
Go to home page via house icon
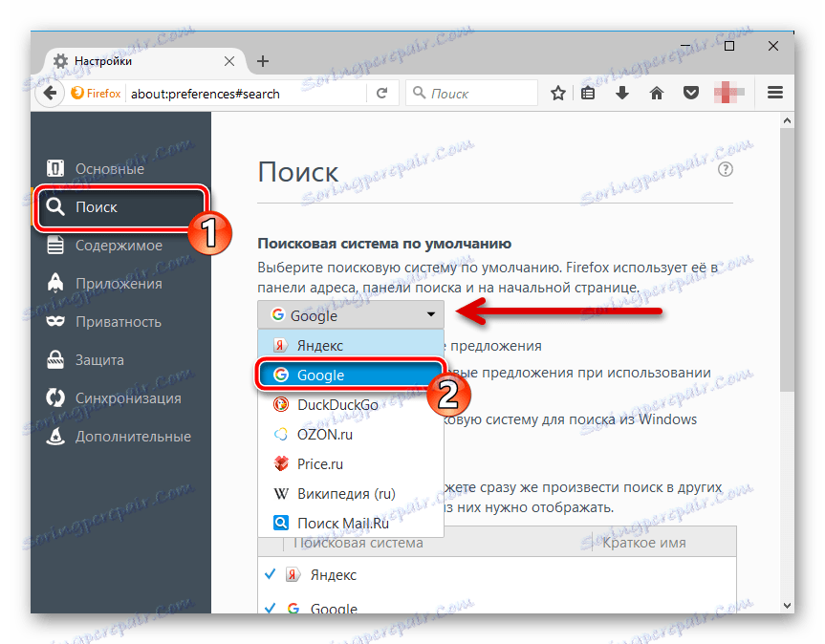tap(656, 94)
